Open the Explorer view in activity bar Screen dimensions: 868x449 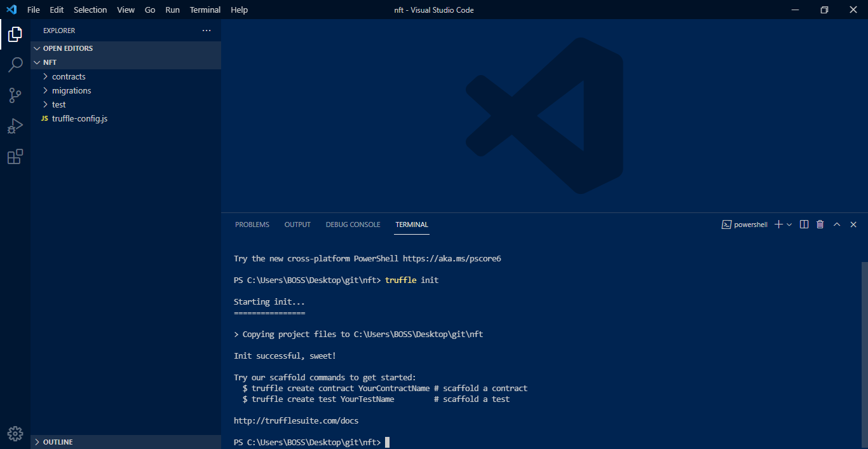coord(15,34)
